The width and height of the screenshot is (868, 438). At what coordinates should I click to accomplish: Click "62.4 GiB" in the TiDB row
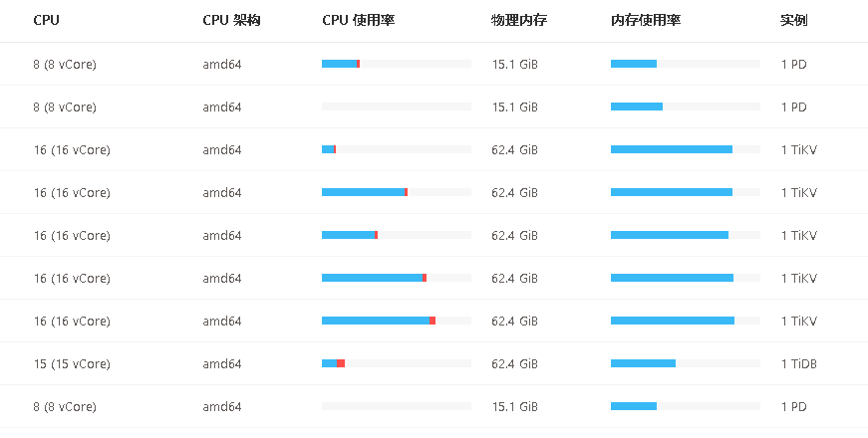coord(514,364)
